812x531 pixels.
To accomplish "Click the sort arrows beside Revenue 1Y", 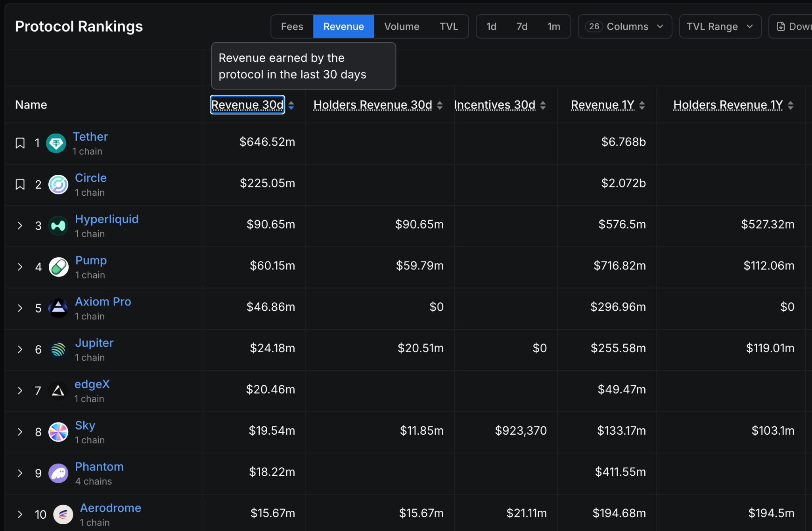I will [642, 105].
